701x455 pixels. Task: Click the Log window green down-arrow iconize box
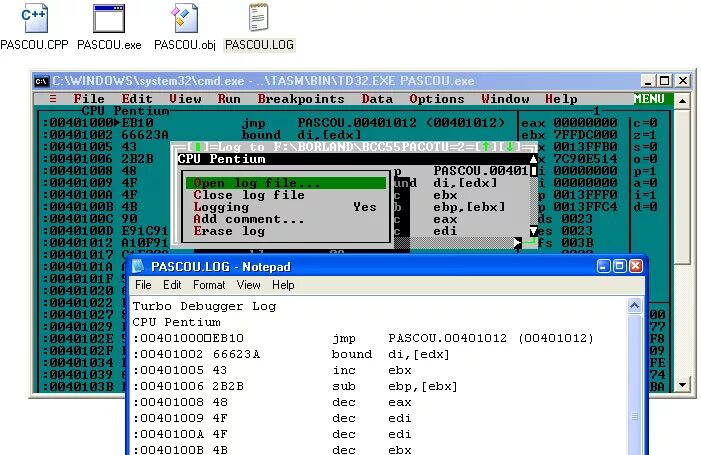(x=510, y=147)
